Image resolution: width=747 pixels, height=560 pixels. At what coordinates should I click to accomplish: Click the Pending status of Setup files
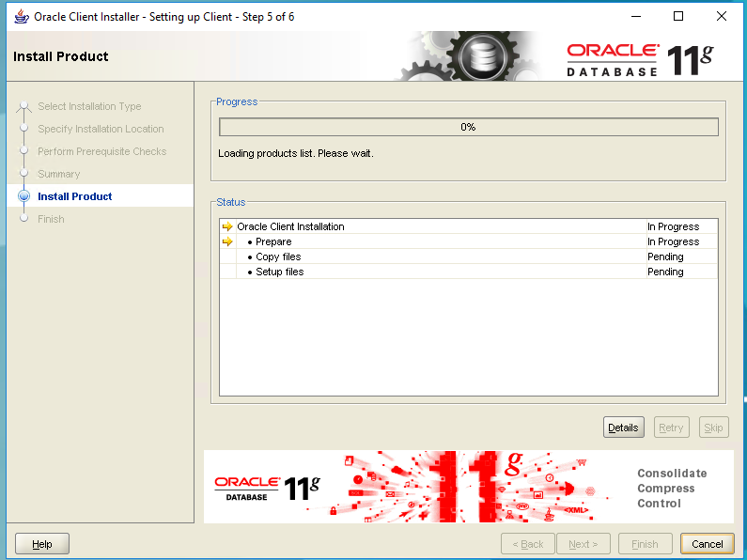click(665, 272)
